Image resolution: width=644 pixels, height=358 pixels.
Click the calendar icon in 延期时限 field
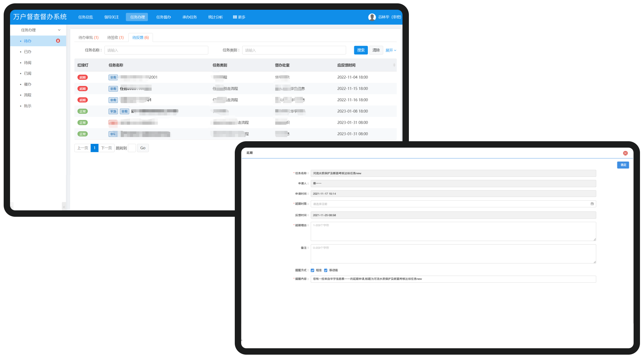(592, 204)
